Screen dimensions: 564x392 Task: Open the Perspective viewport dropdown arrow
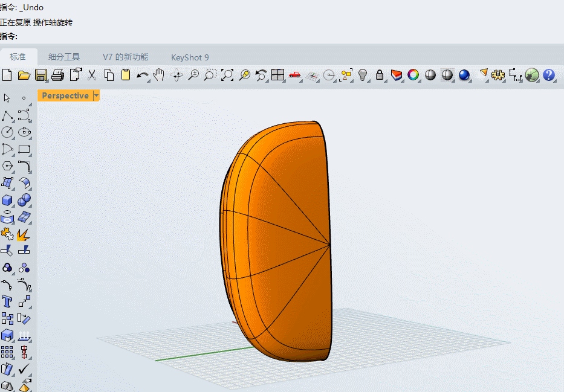pos(96,95)
